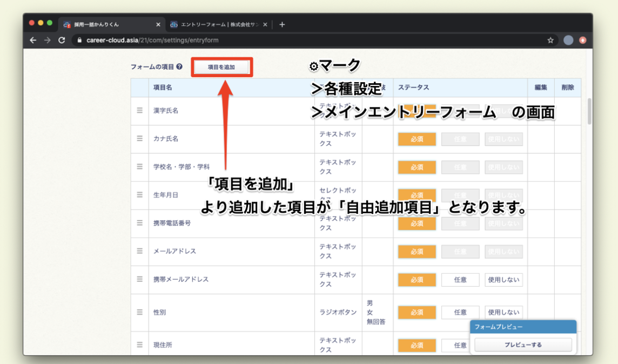Close the エントリーフォーム browser tab
The image size is (618, 364).
[265, 24]
